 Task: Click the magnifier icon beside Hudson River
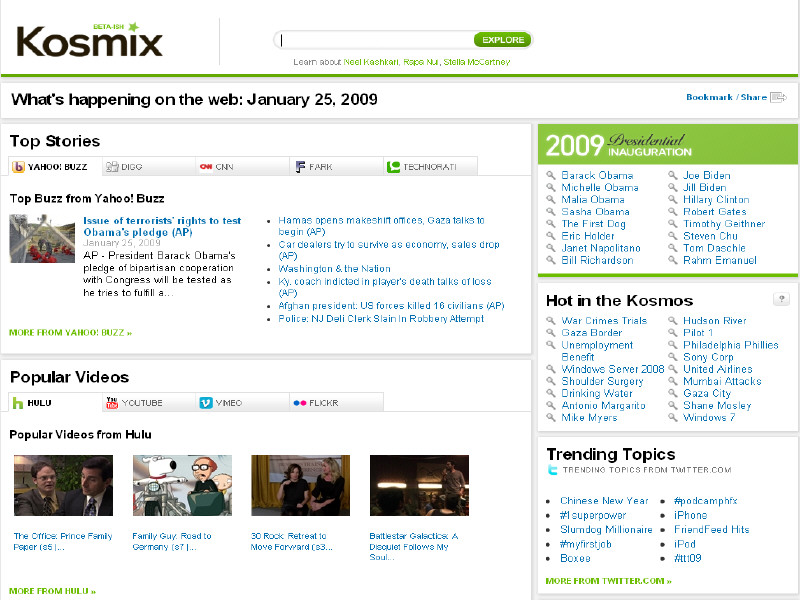click(x=673, y=320)
